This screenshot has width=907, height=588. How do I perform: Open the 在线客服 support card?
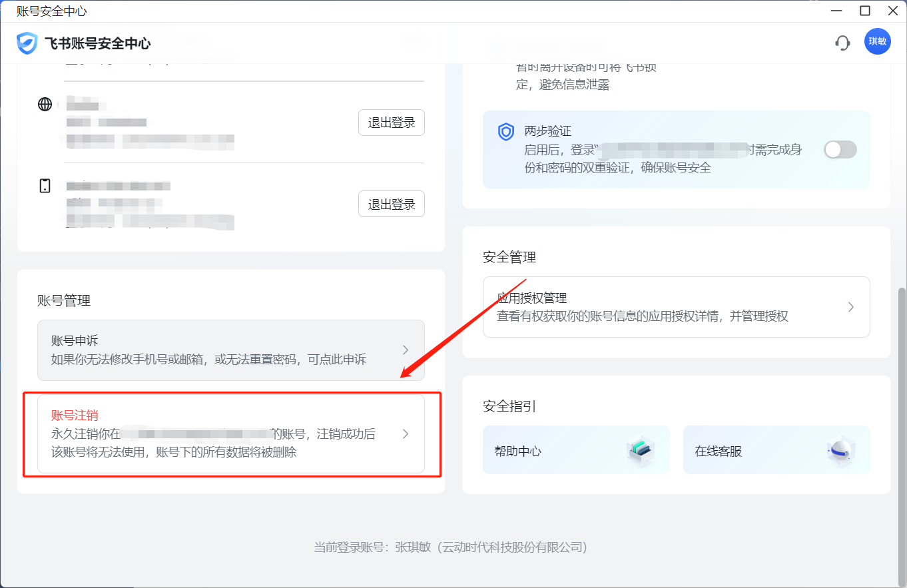coord(776,449)
